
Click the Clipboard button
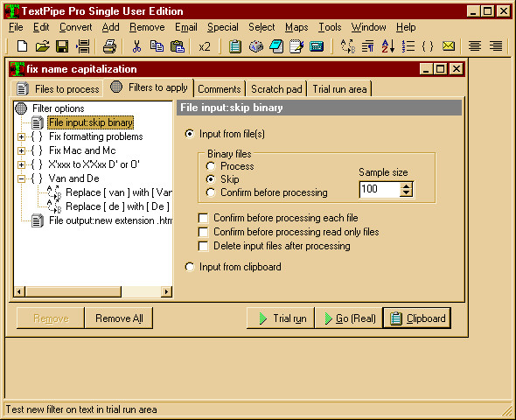point(417,318)
